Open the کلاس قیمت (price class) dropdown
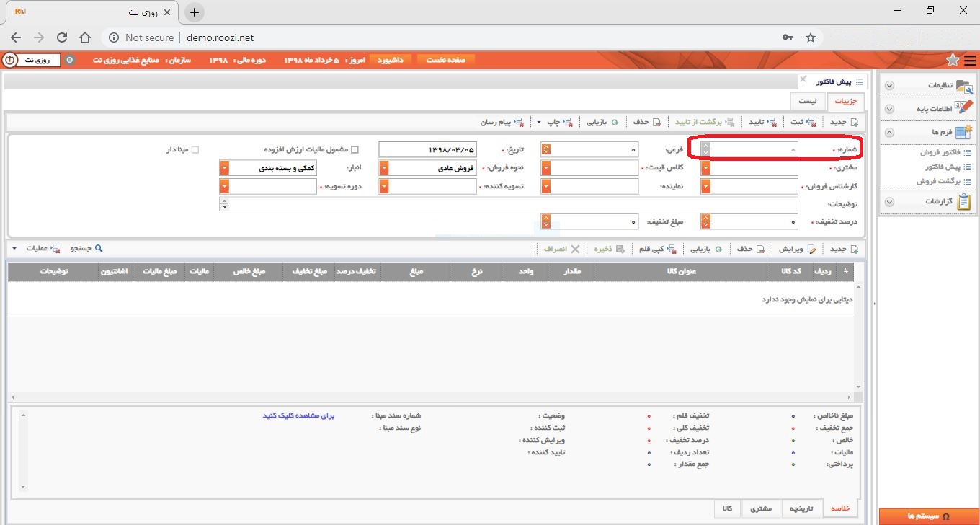 (x=546, y=168)
